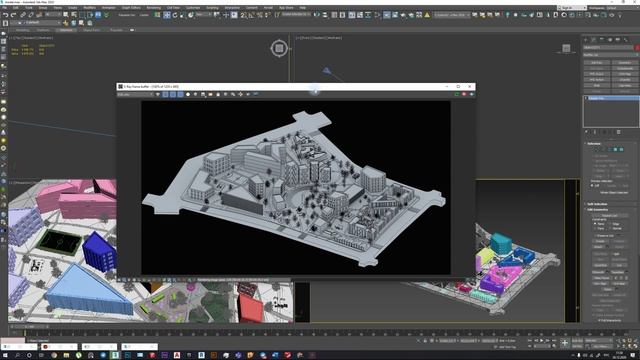Click the Mirror tool icon
This screenshot has width=640, height=360.
pos(317,15)
